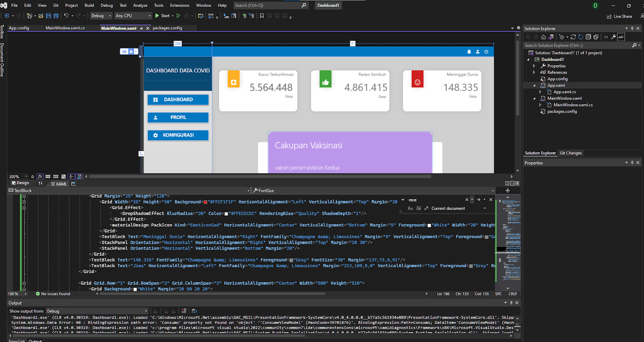Click PROFIL button in designer preview
Image resolution: width=644 pixels, height=342 pixels.
point(178,117)
